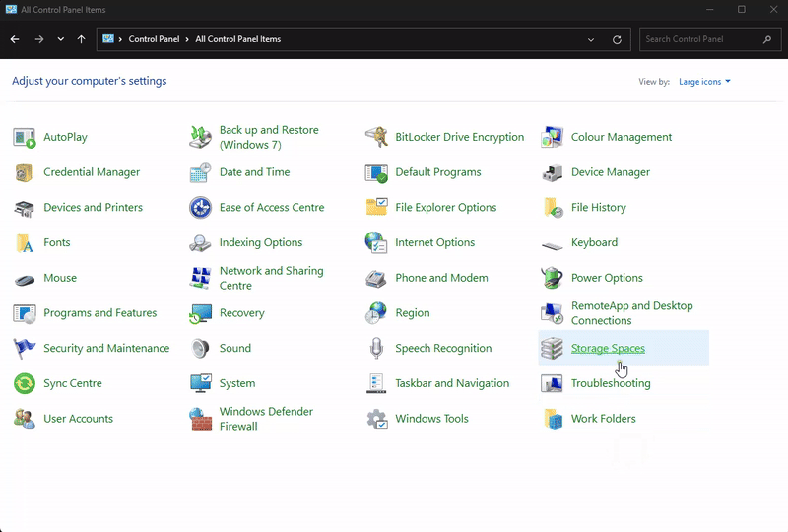This screenshot has width=788, height=532.
Task: Click the AutoPlay icon
Action: [x=25, y=137]
